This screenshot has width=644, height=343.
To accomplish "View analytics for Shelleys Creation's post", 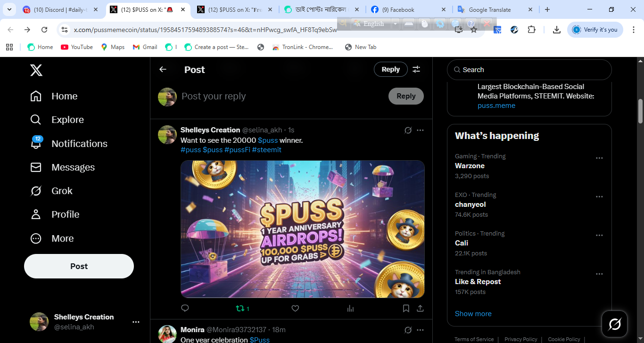I will click(x=350, y=308).
